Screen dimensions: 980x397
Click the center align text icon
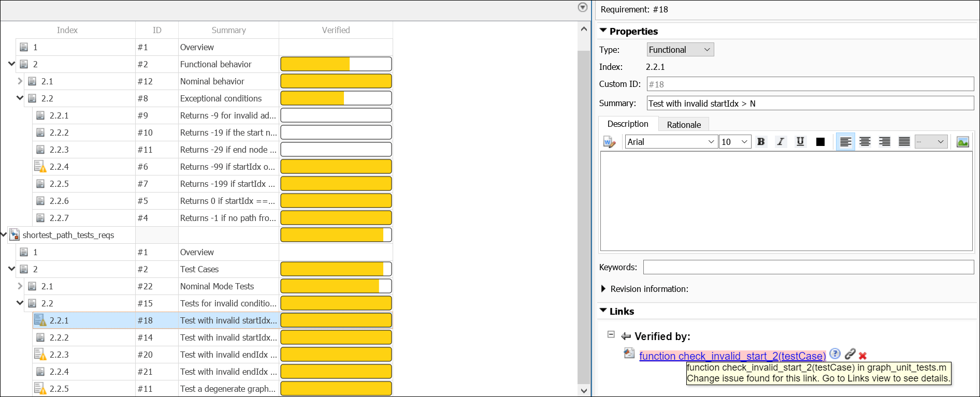865,142
